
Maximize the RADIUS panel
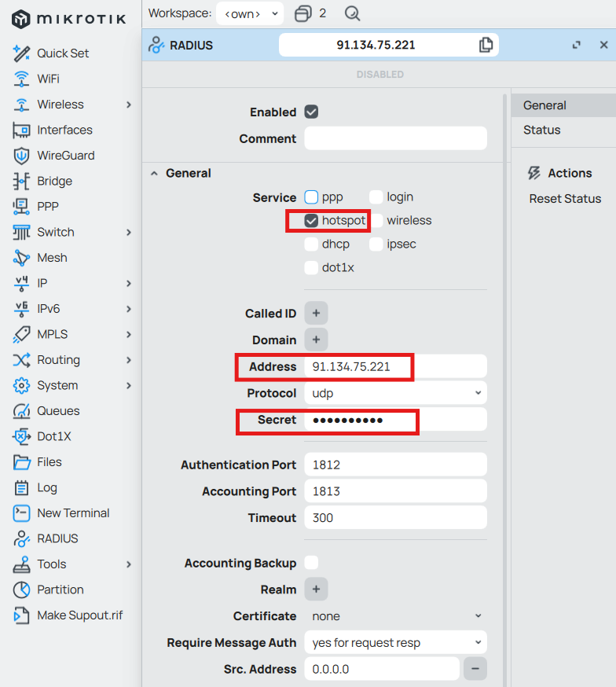[576, 45]
